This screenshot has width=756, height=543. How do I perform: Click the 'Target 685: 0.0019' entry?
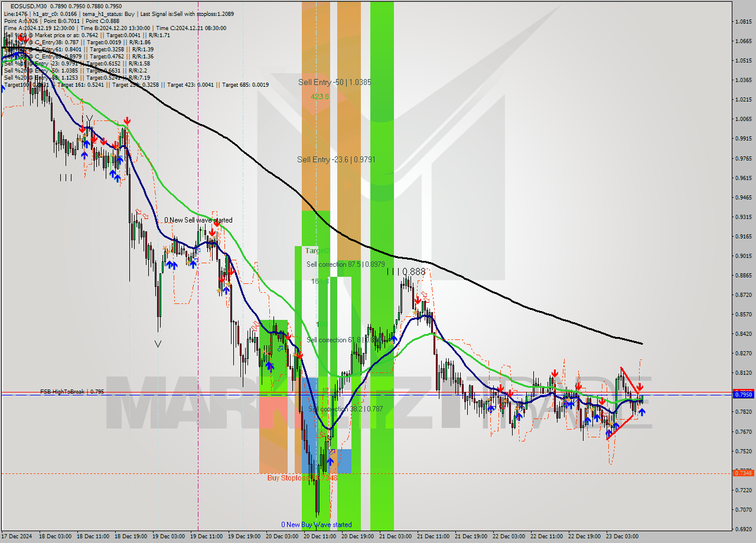point(245,84)
